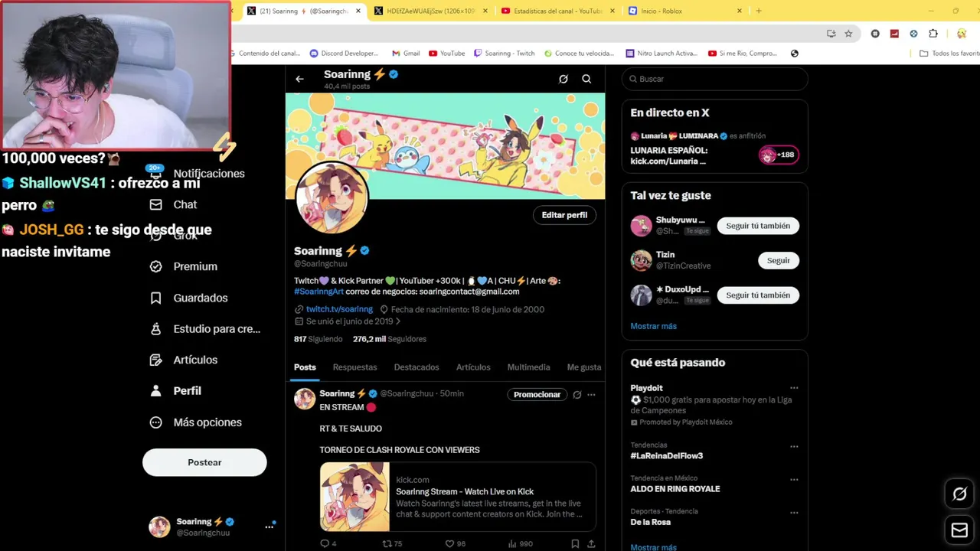Click inside the Buscar search field
980x551 pixels.
point(715,79)
